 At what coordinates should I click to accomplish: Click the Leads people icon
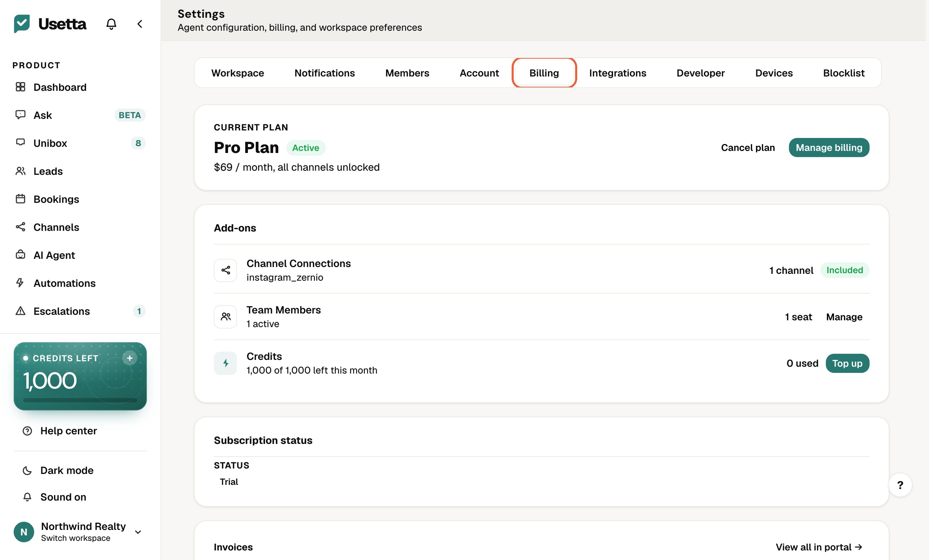tap(20, 171)
